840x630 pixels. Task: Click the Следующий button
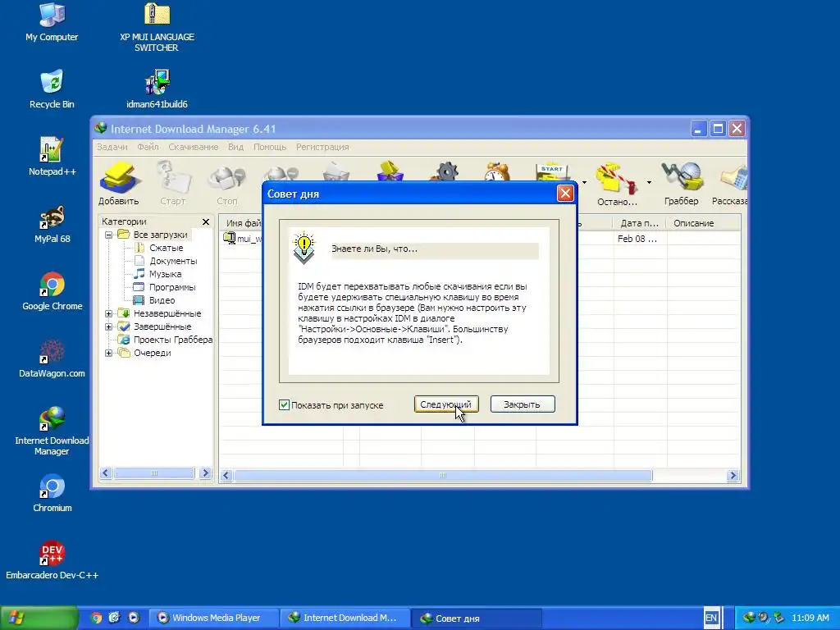click(445, 404)
